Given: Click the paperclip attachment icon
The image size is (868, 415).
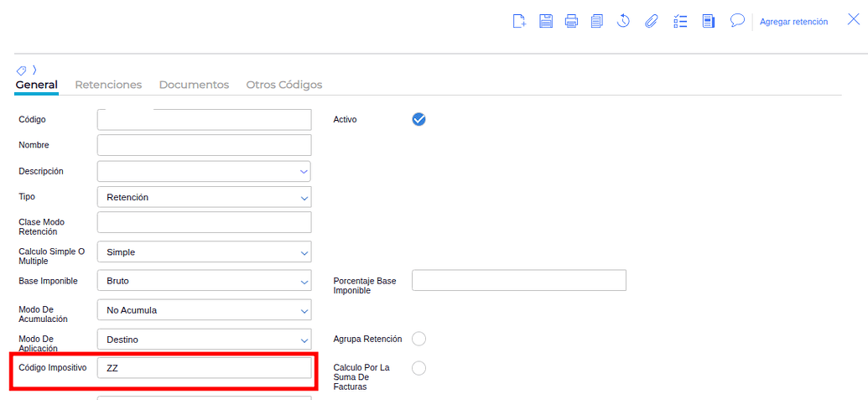Looking at the screenshot, I should tap(651, 21).
